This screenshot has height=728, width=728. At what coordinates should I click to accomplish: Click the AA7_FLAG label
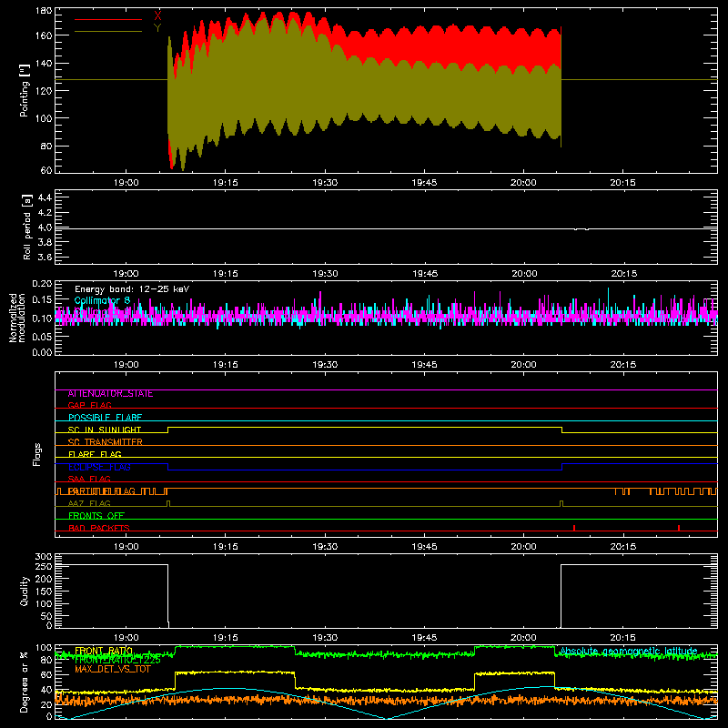(x=89, y=503)
